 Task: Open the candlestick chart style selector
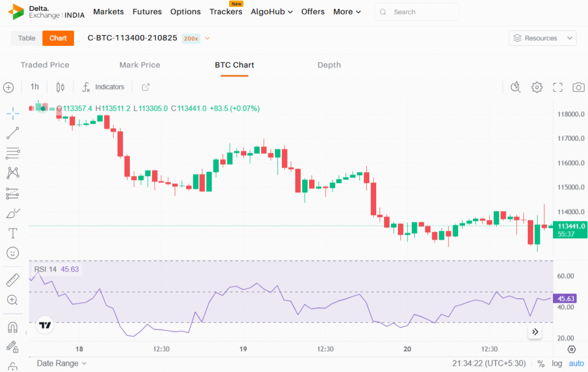60,87
